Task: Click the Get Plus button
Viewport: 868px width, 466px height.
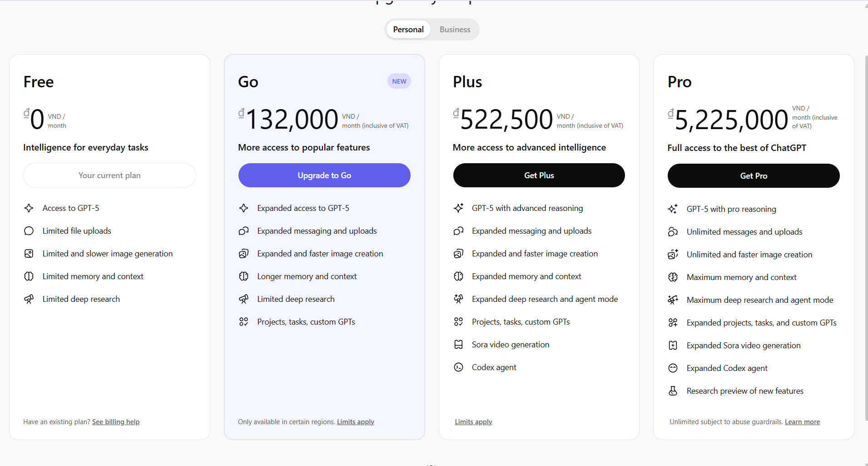Action: tap(539, 175)
